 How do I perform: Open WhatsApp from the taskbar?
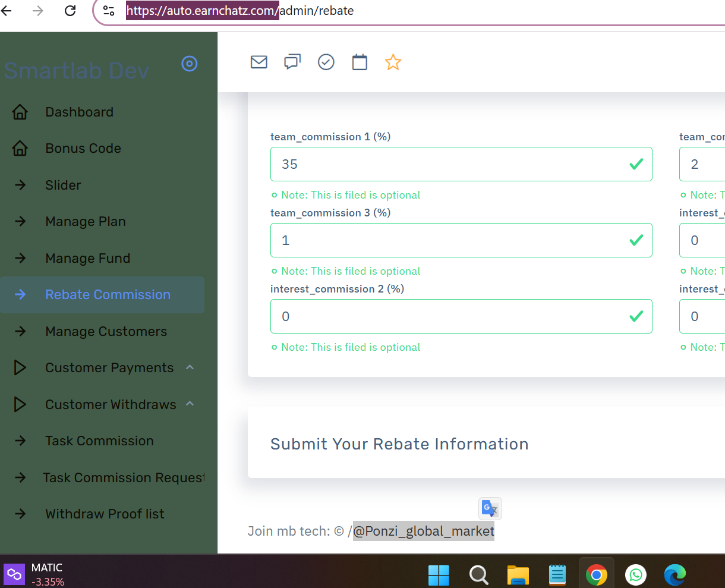click(x=636, y=575)
